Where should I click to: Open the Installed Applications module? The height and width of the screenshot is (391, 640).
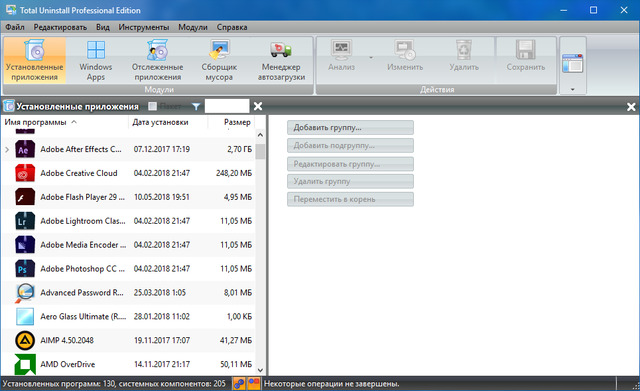[x=35, y=60]
